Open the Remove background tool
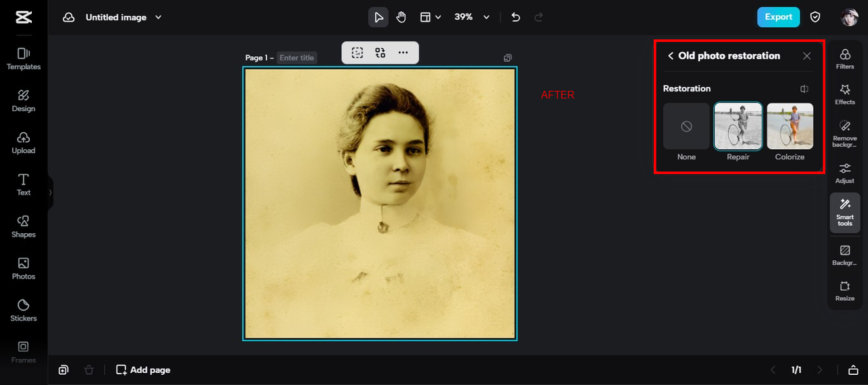Screen dimensions: 868x385 [x=845, y=134]
